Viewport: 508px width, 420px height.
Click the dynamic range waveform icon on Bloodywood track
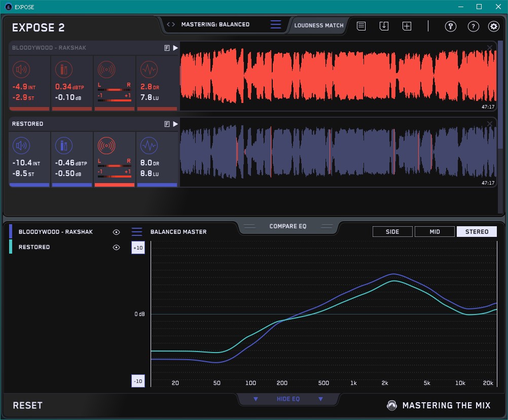tap(148, 70)
